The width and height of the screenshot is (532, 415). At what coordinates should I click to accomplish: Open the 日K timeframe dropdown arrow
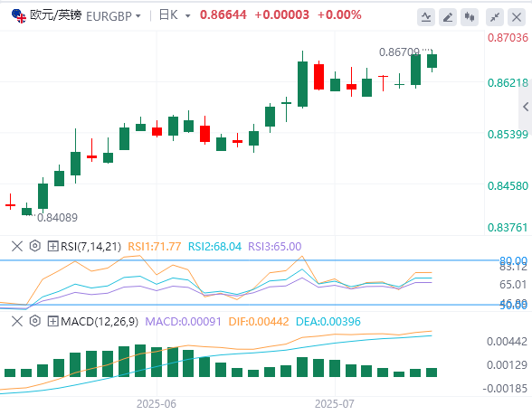pos(187,16)
